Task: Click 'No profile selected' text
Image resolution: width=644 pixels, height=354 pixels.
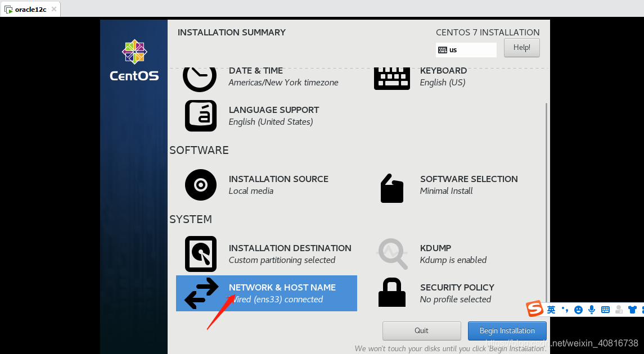Action: pyautogui.click(x=456, y=299)
